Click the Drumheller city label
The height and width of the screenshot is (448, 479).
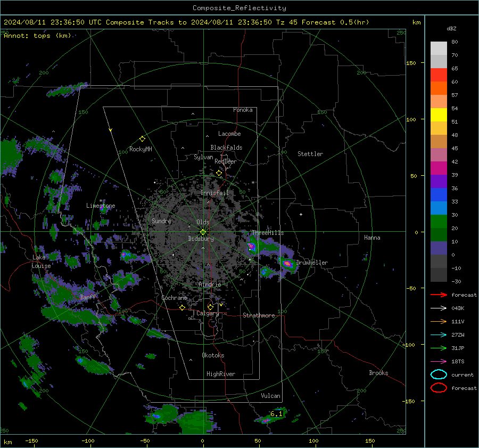(312, 263)
